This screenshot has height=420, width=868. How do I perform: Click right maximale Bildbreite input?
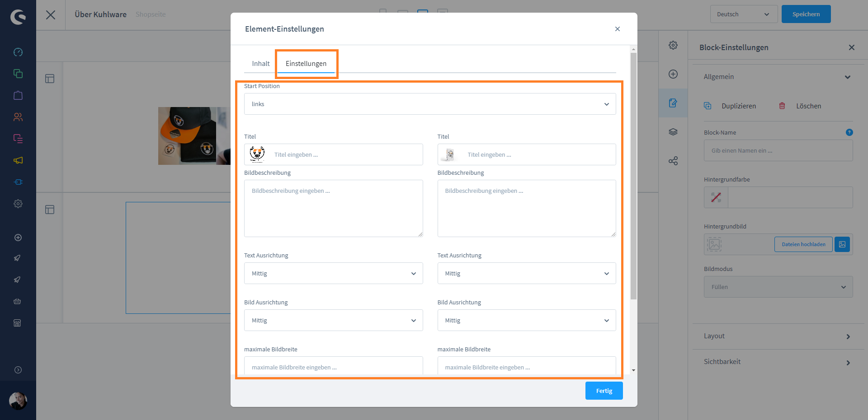pos(527,366)
